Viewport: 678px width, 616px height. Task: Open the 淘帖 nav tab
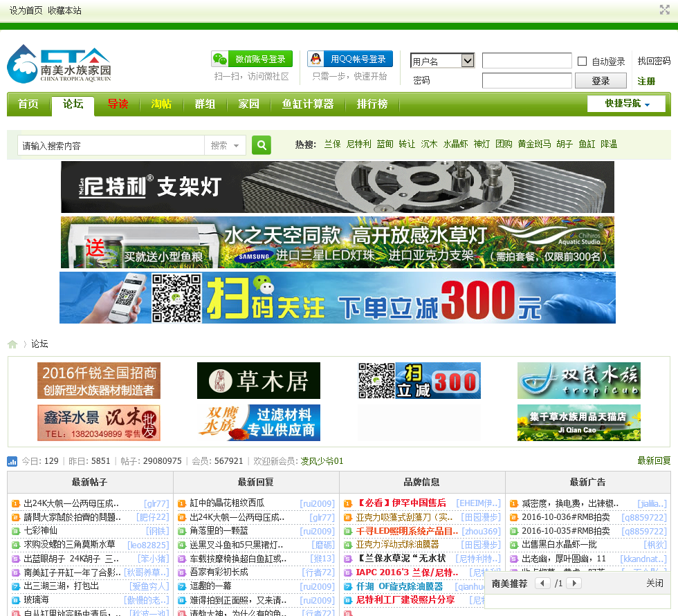tap(161, 104)
